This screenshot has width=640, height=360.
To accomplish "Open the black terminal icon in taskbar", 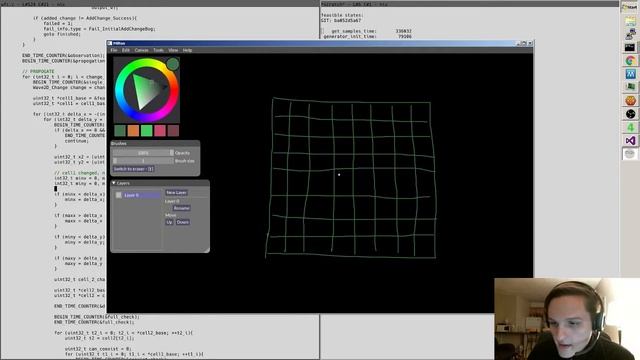I will 630,47.
